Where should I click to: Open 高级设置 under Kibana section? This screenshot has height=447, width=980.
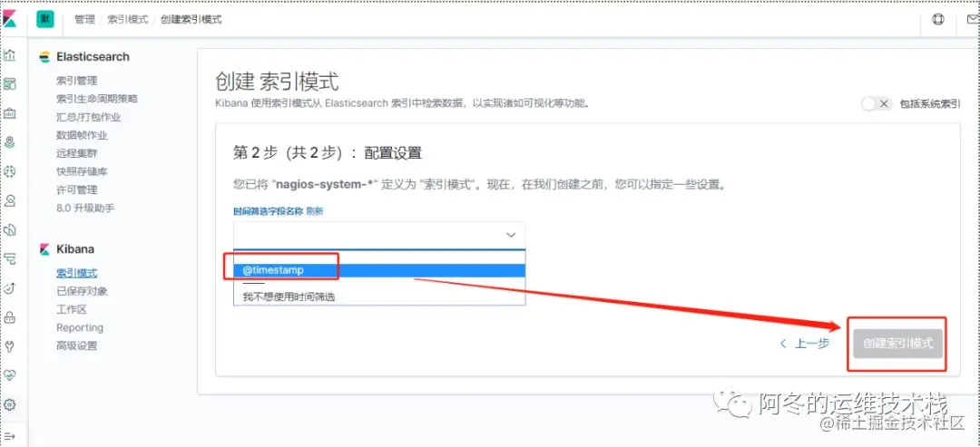(x=77, y=345)
